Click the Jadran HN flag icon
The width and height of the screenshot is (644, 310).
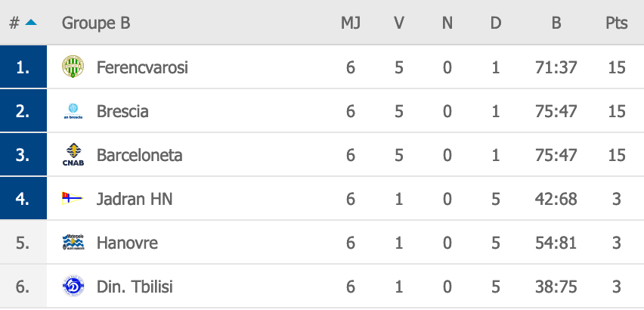(x=73, y=199)
